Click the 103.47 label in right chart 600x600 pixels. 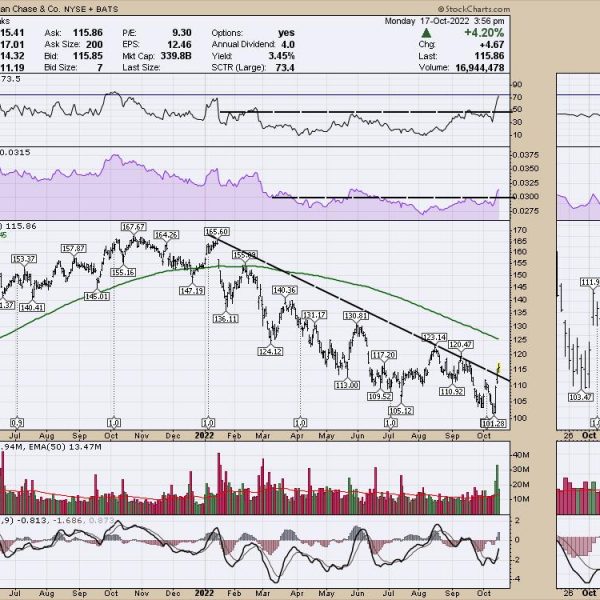click(x=580, y=397)
